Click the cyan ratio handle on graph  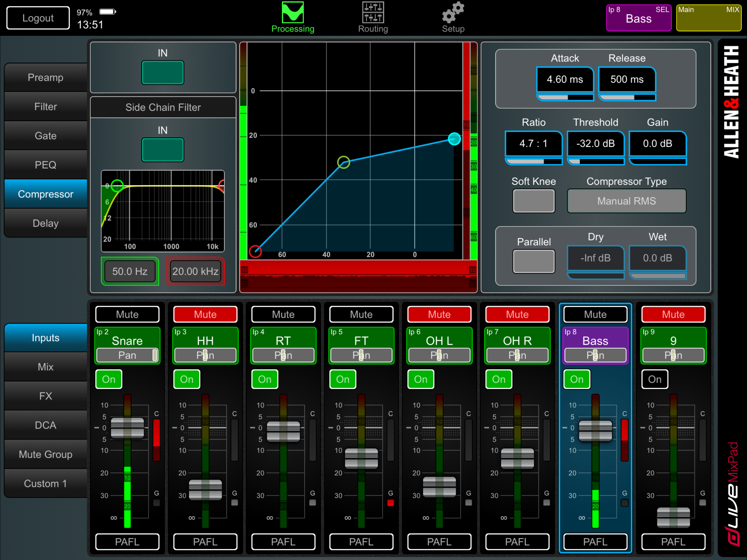(454, 139)
